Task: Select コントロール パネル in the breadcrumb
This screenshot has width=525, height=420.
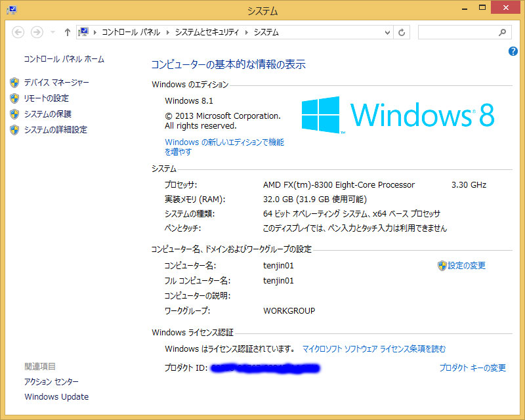Action: [131, 32]
